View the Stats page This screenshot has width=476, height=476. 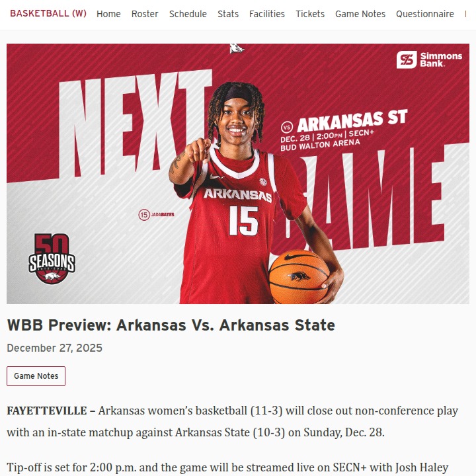(x=228, y=14)
